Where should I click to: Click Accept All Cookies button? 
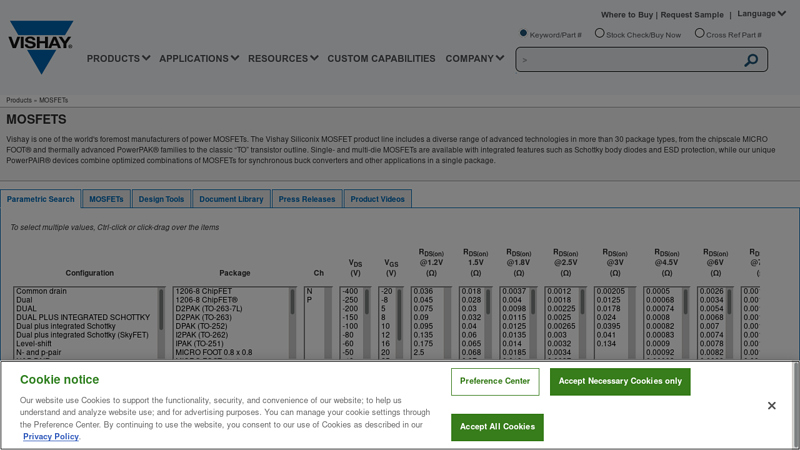coord(497,427)
